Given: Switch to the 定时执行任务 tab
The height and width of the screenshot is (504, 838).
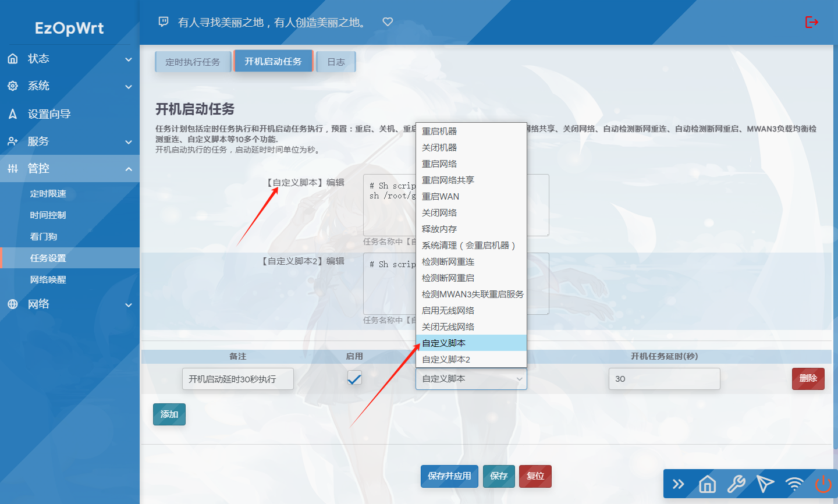Looking at the screenshot, I should (x=193, y=62).
